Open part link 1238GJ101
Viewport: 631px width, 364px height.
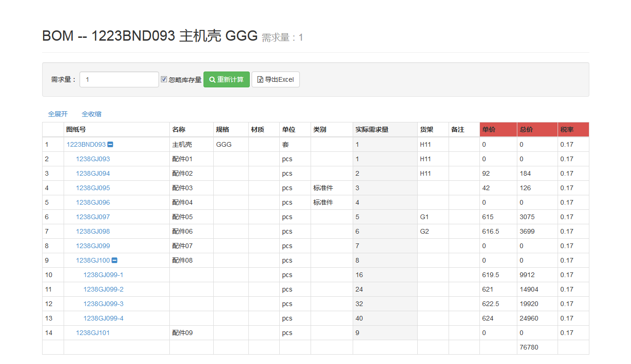pyautogui.click(x=93, y=333)
